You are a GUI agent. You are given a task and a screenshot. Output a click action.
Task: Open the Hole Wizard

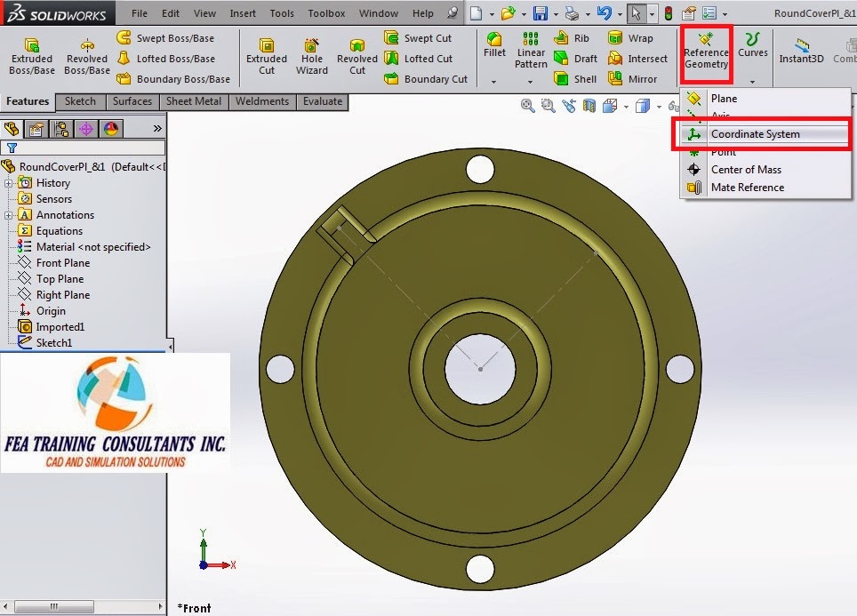pos(311,56)
